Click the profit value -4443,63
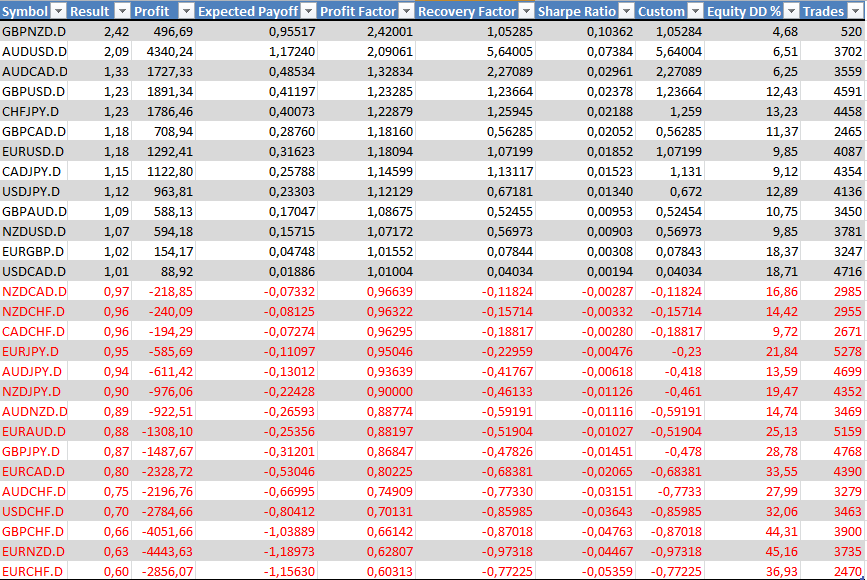The image size is (867, 580). tap(168, 551)
